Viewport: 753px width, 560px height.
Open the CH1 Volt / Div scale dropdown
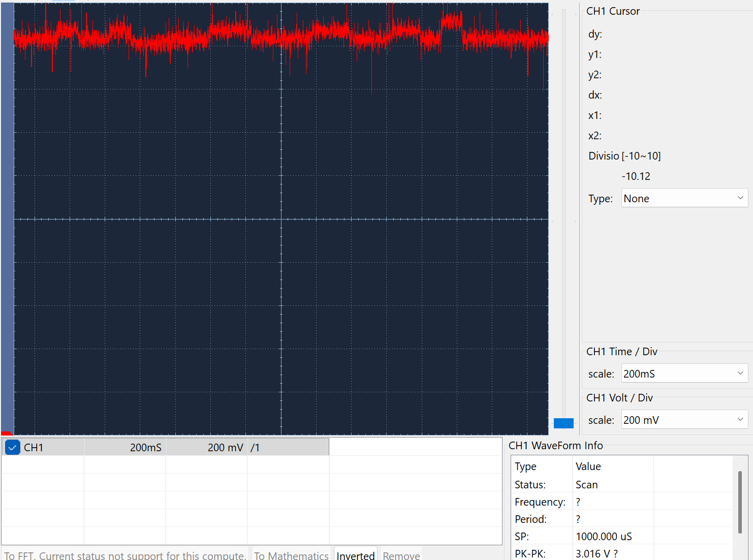(x=684, y=420)
